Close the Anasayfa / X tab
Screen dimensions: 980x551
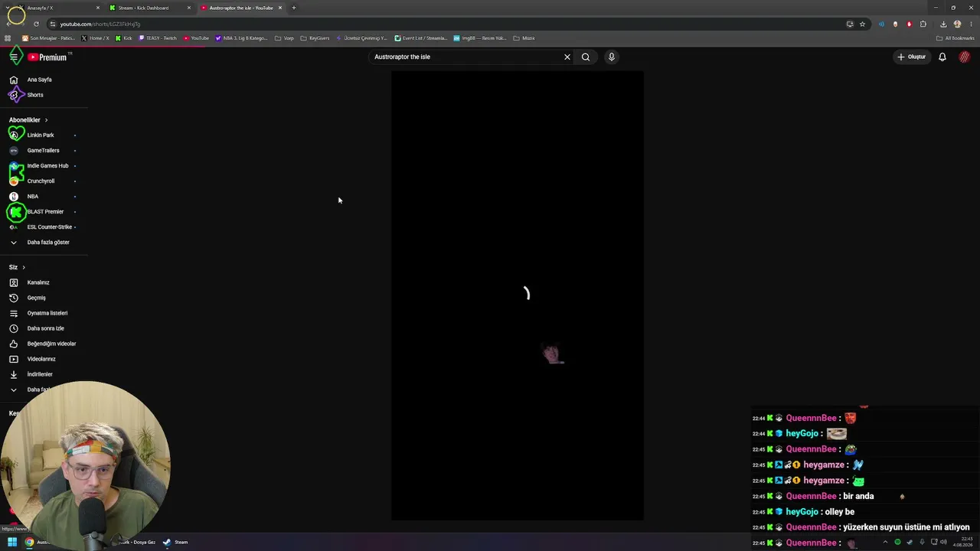tap(98, 8)
